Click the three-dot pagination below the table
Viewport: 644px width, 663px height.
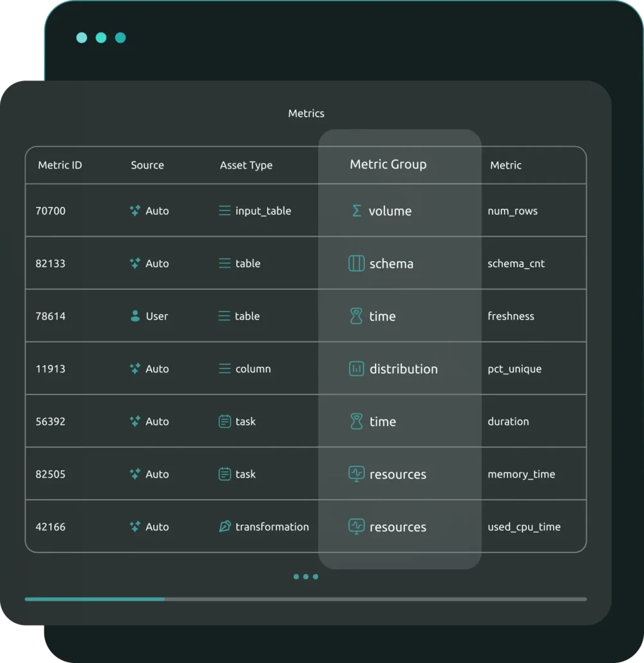tap(306, 577)
